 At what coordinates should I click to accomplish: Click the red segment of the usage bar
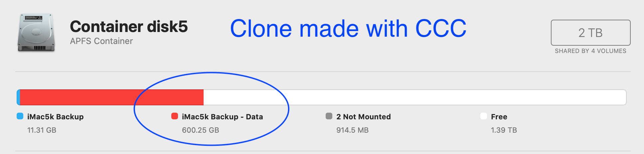[x=111, y=97]
